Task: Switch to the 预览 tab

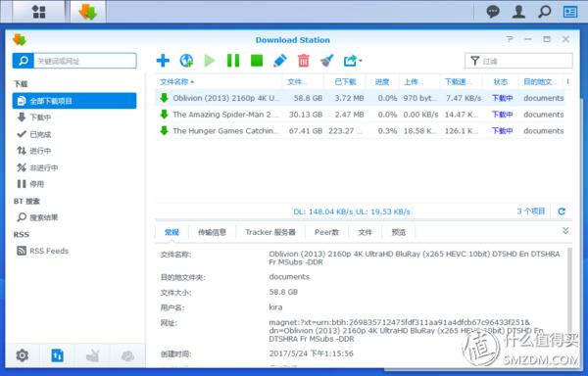Action: point(399,232)
